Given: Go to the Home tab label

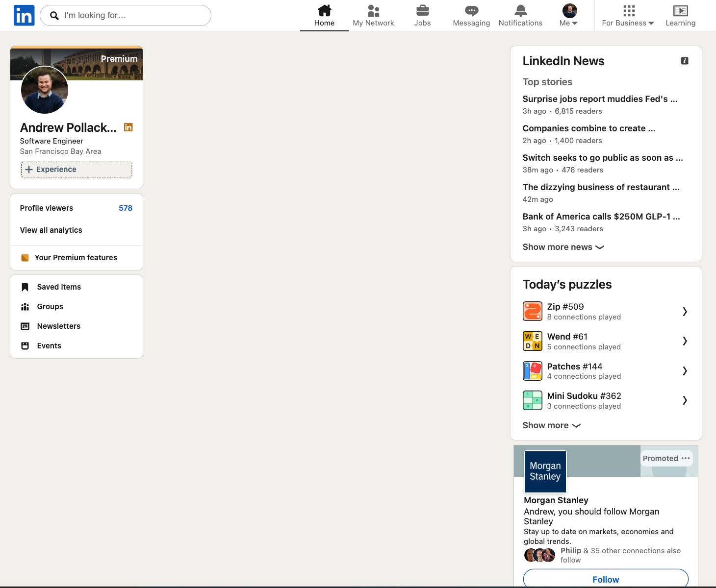Looking at the screenshot, I should click(325, 23).
